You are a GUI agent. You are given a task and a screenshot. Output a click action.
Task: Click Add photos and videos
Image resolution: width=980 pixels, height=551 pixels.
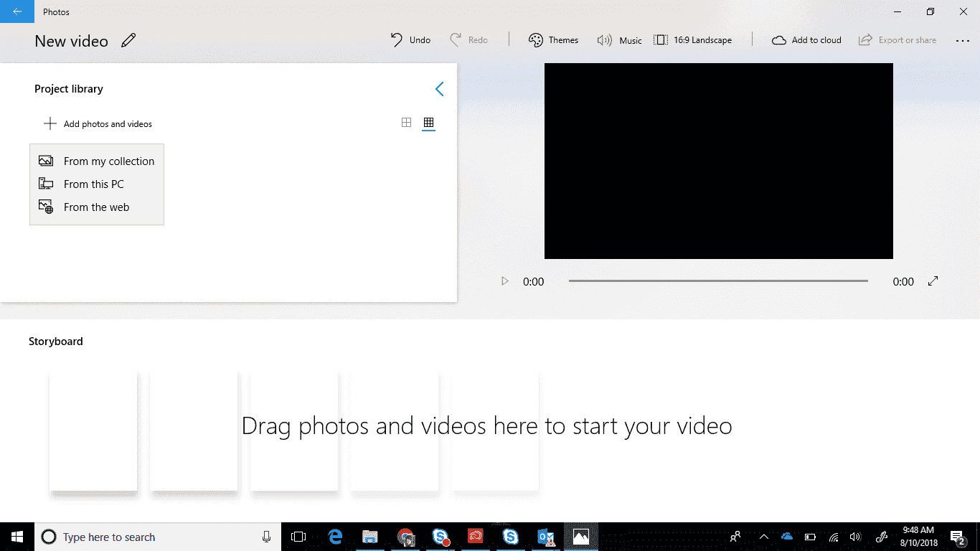pyautogui.click(x=98, y=124)
